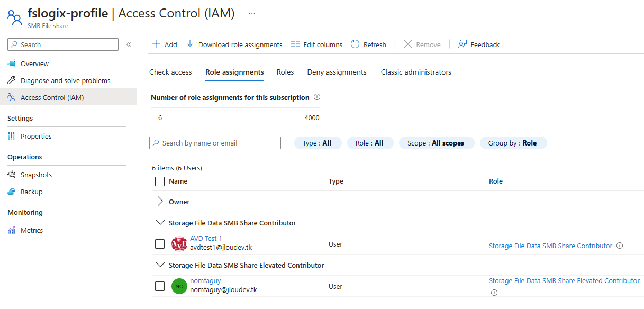Open the Deny assignments tab
The image size is (644, 309).
coord(337,72)
